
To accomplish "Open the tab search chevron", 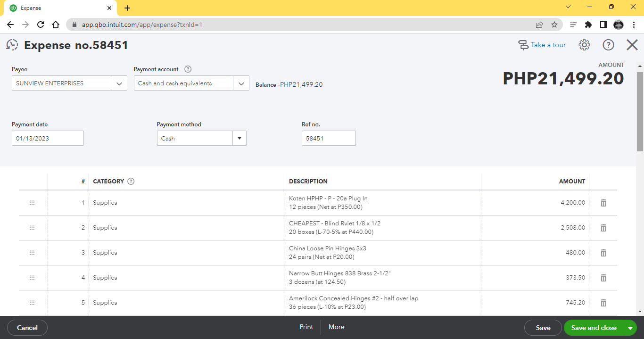I will 568,7.
